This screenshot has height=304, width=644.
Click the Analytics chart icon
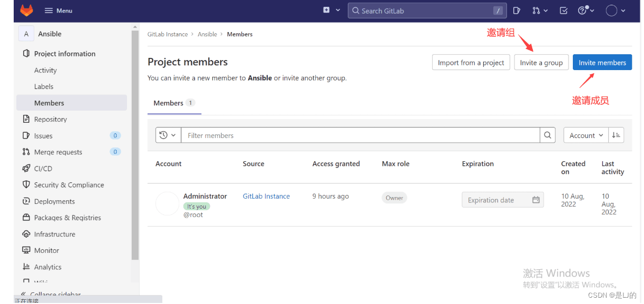26,267
